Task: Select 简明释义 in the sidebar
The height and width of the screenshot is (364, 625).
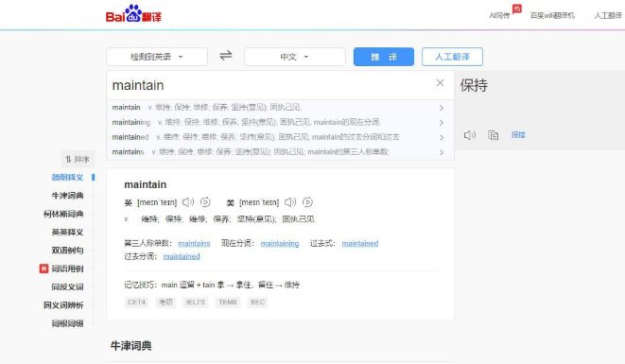Action: point(67,178)
